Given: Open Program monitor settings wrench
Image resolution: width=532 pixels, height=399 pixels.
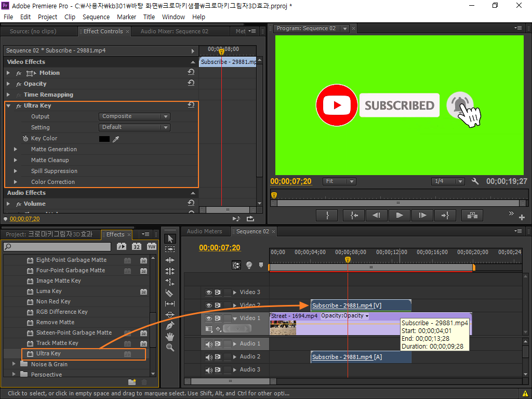Looking at the screenshot, I should [x=475, y=181].
